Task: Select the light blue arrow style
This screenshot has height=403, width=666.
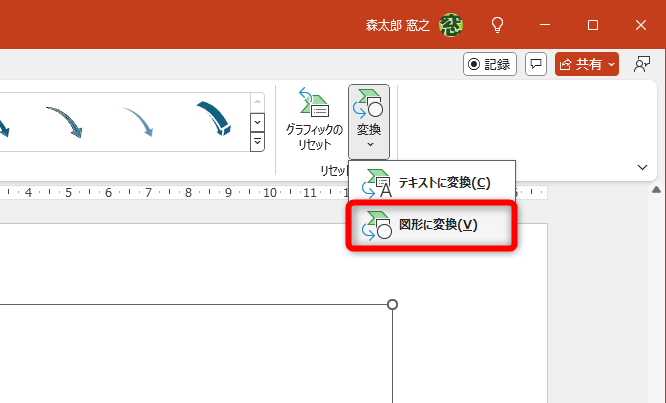Action: click(x=138, y=121)
